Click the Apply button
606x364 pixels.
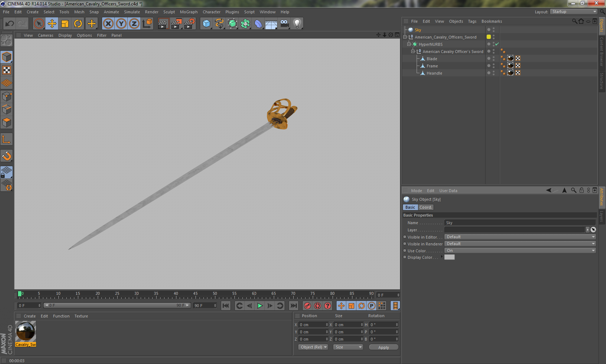383,347
